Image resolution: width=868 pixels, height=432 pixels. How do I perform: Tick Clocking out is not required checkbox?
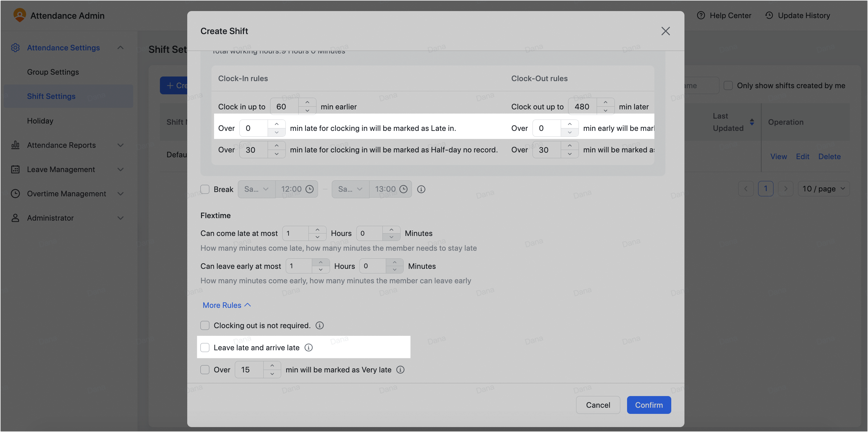(x=205, y=325)
